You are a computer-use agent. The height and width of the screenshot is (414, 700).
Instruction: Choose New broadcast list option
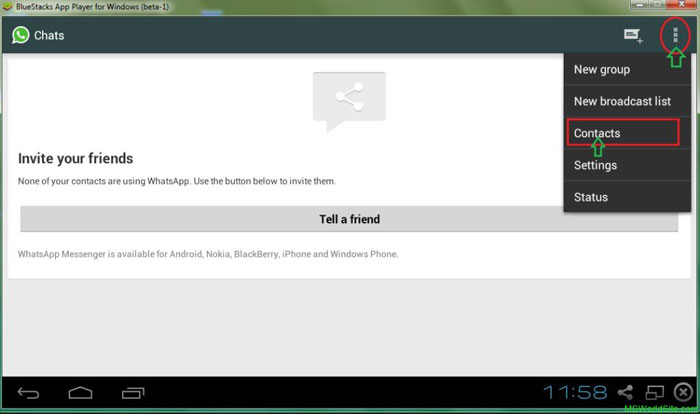tap(627, 101)
